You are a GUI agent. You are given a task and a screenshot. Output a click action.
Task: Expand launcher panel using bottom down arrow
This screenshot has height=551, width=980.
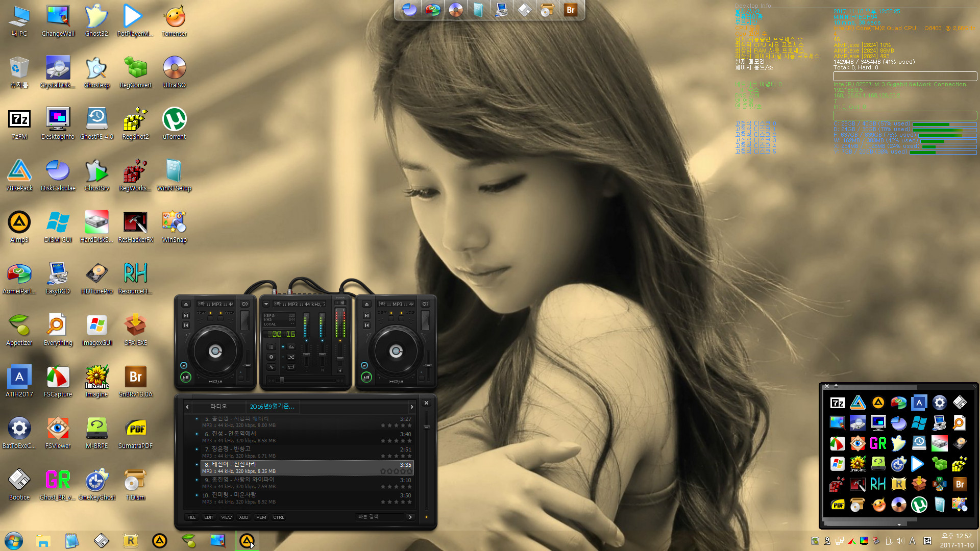(899, 524)
